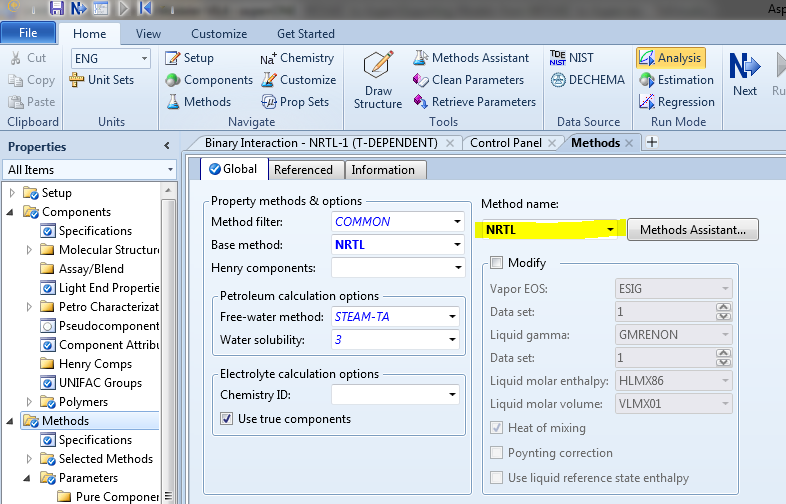Switch to the Information tab

tap(383, 170)
